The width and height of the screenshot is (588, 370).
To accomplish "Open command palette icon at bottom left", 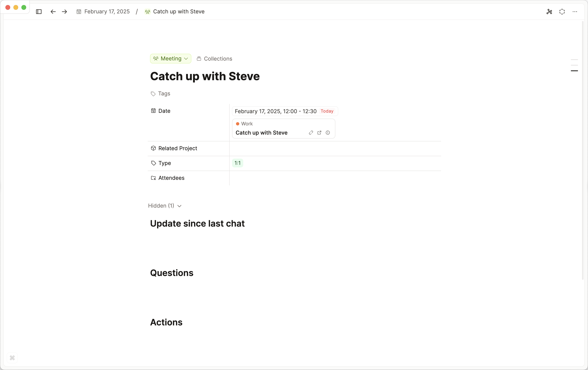I will point(12,358).
